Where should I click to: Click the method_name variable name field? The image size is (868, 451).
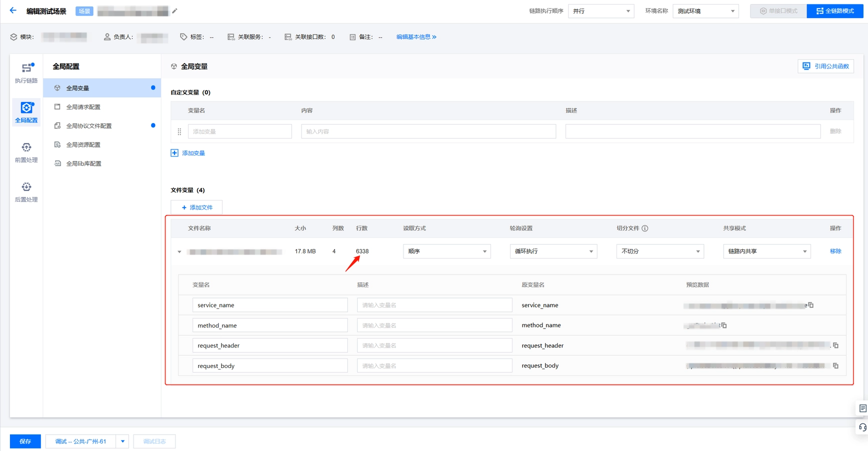coord(270,325)
